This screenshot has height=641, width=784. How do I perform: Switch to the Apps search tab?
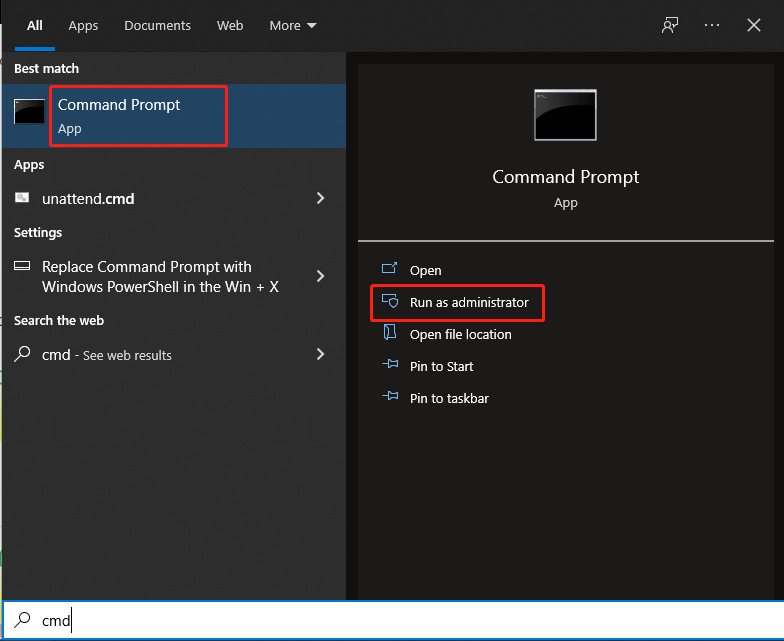83,26
